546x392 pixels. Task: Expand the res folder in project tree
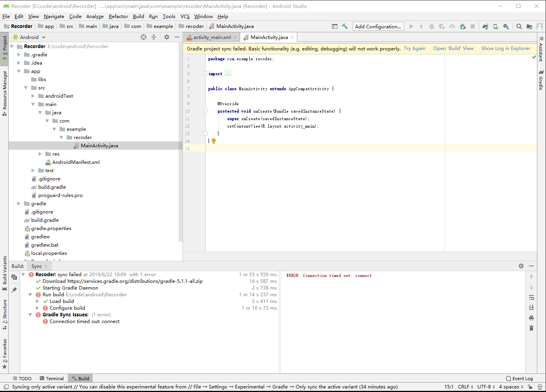pos(40,154)
